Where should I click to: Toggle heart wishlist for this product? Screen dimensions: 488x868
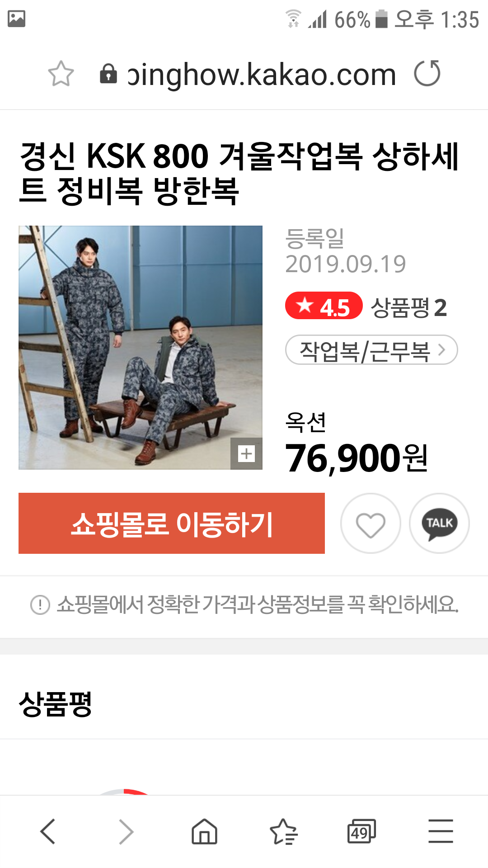(371, 523)
